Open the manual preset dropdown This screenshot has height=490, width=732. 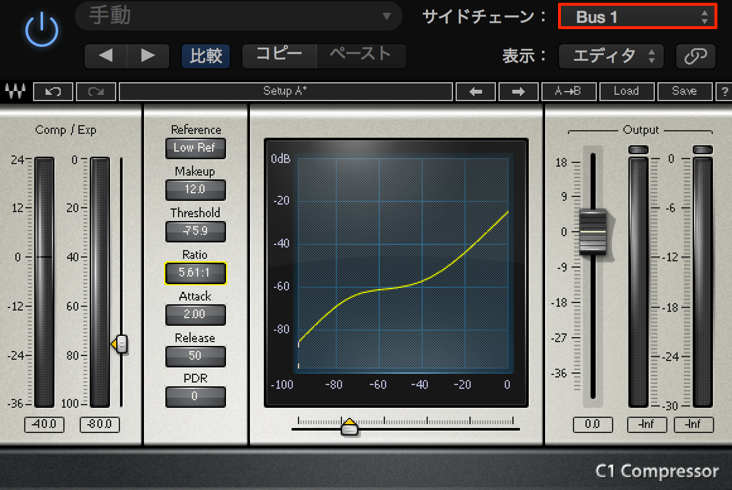(x=238, y=16)
